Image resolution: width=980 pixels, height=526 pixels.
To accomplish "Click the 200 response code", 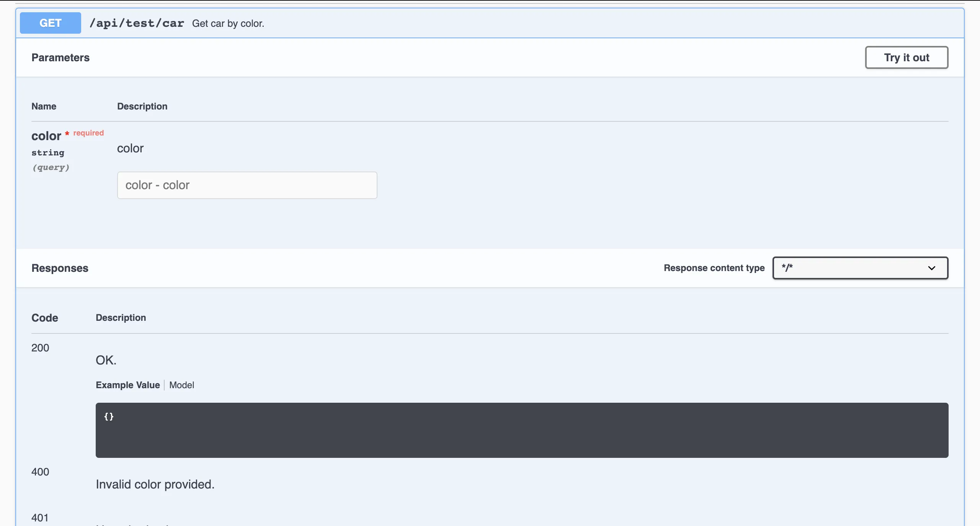I will pyautogui.click(x=40, y=348).
